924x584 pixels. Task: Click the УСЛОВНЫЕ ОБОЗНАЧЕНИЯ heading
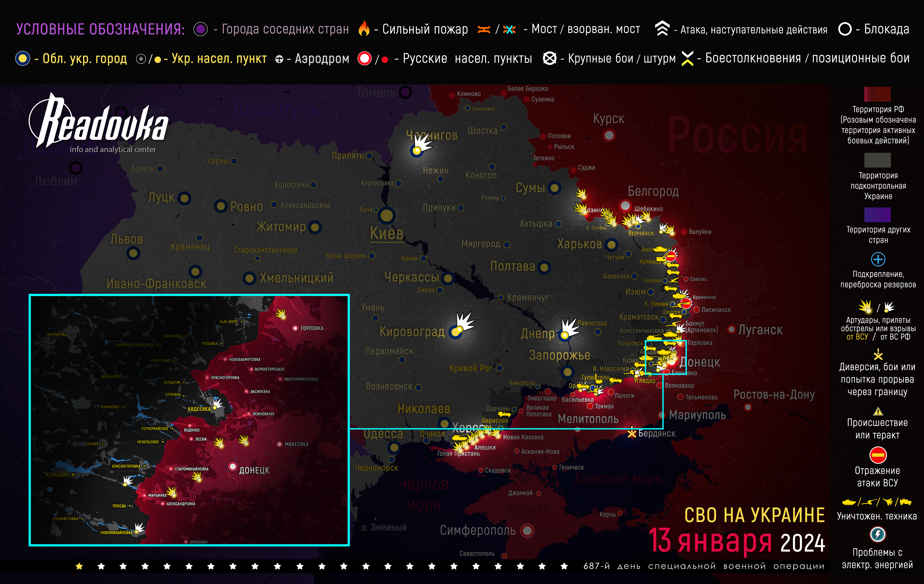[x=101, y=29]
